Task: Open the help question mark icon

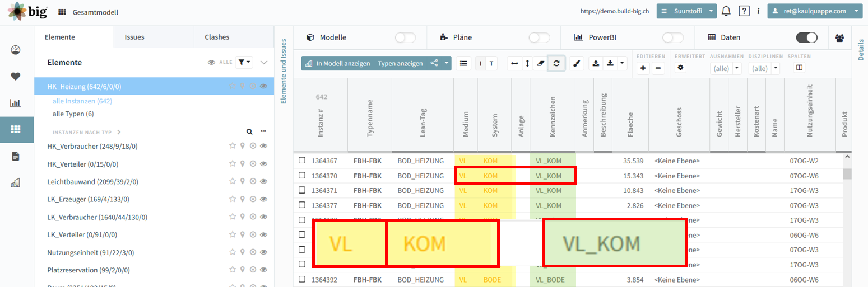Action: (x=744, y=11)
